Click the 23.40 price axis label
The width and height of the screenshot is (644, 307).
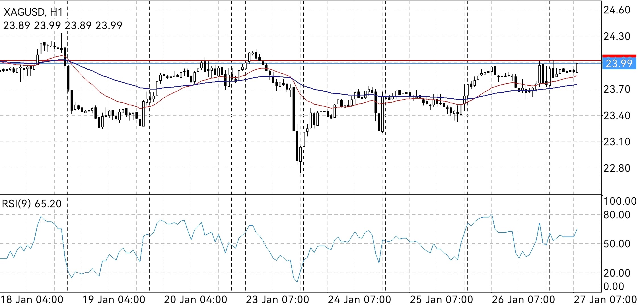click(617, 116)
